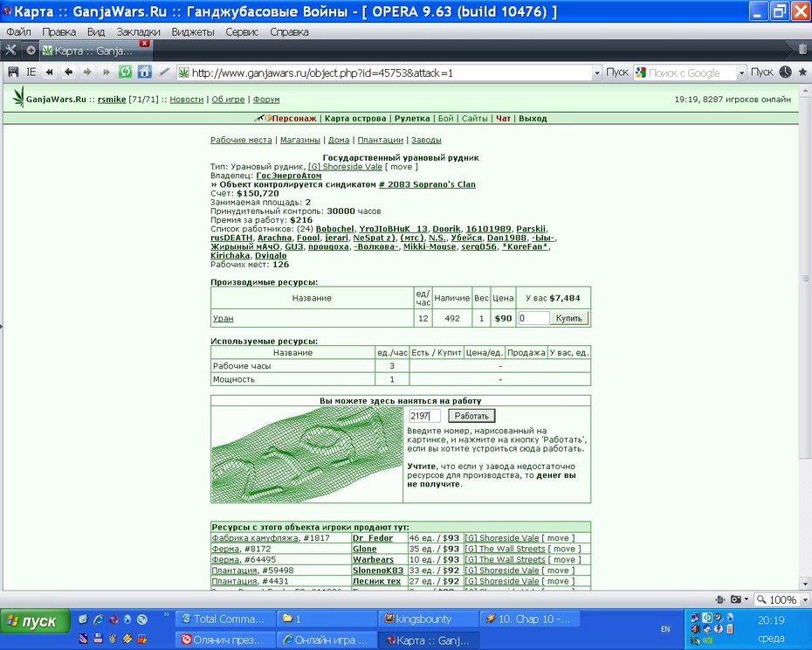Show more quick launch icons chevron
Image resolution: width=812 pixels, height=650 pixels.
pos(166,615)
